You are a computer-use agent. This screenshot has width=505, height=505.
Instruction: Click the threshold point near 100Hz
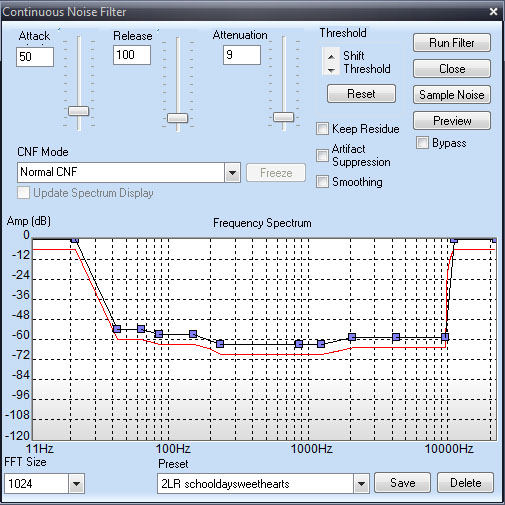click(159, 334)
